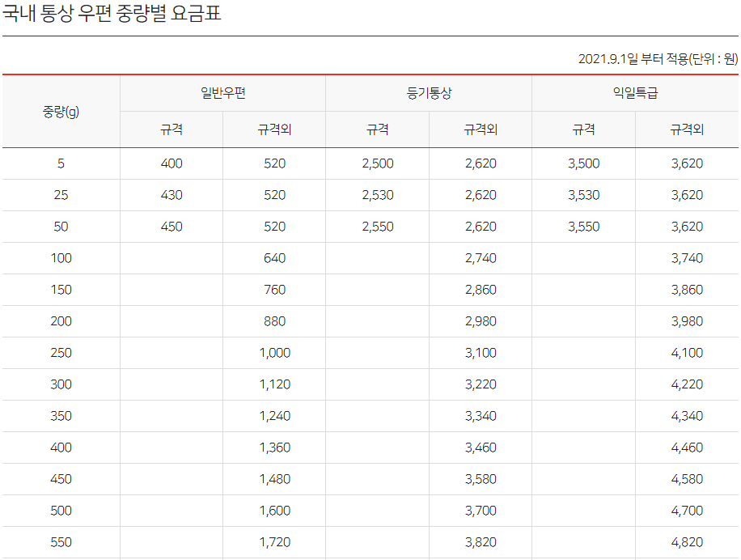The height and width of the screenshot is (560, 741).
Task: Click the price '3,460'
Action: [481, 448]
